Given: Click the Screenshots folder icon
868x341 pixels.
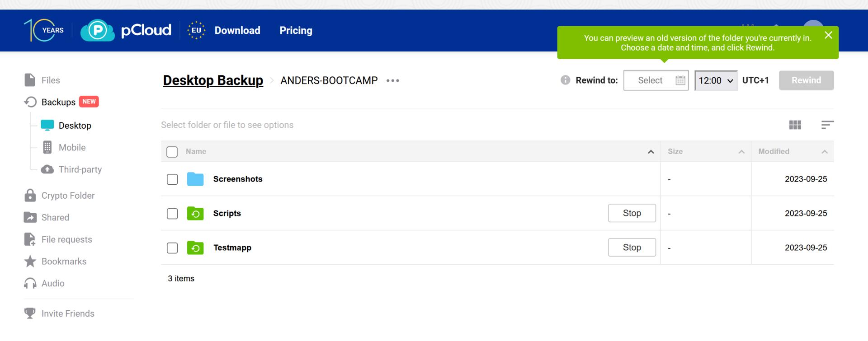Looking at the screenshot, I should click(195, 179).
